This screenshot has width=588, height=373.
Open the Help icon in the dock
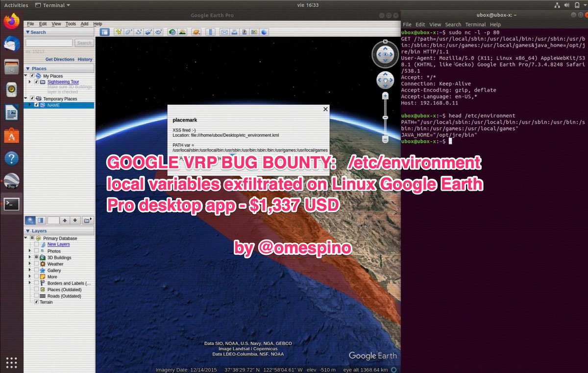(11, 158)
